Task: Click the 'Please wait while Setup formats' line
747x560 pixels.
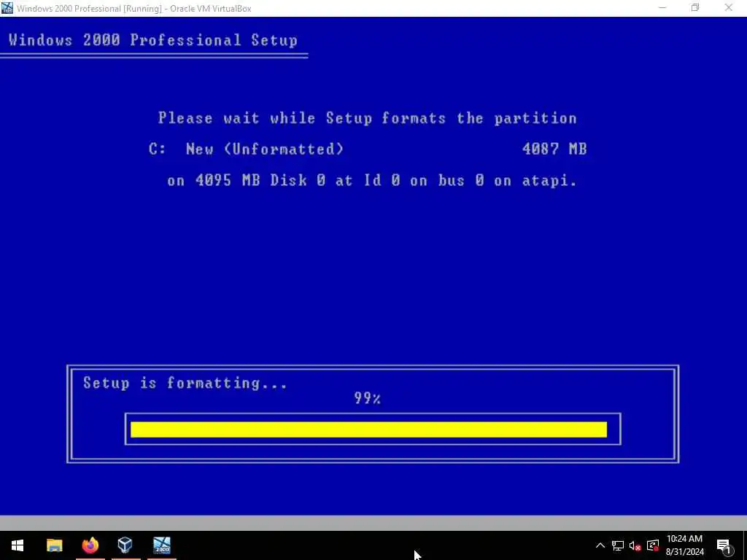Action: pyautogui.click(x=368, y=118)
